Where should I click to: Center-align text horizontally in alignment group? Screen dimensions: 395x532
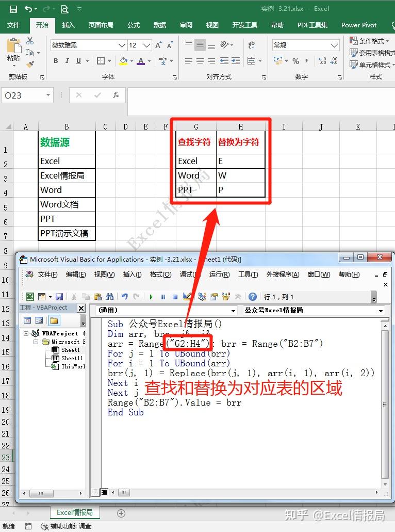(x=200, y=61)
